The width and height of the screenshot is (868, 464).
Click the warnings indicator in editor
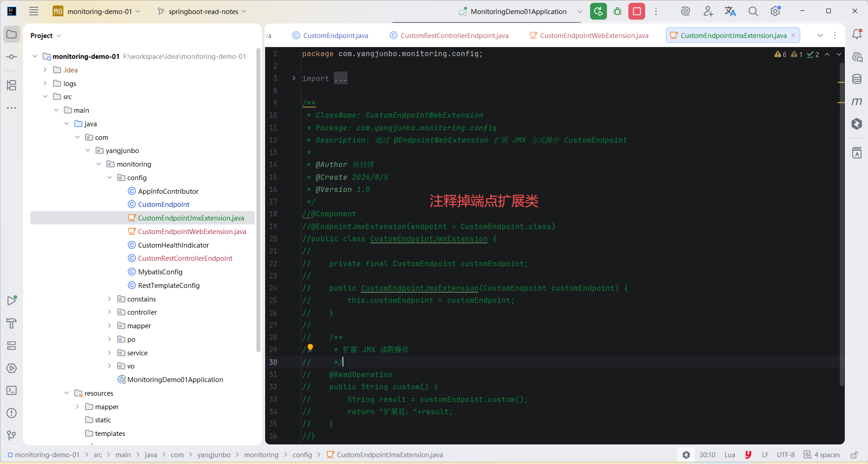pos(781,54)
